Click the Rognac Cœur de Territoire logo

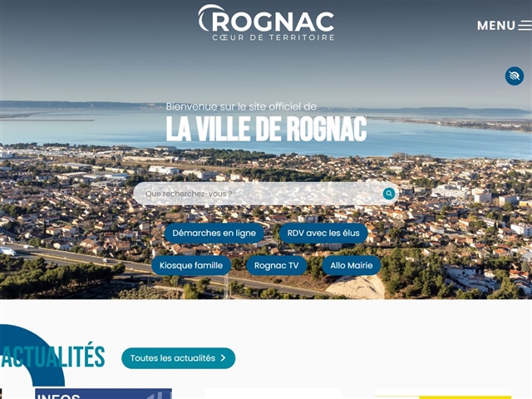click(266, 22)
